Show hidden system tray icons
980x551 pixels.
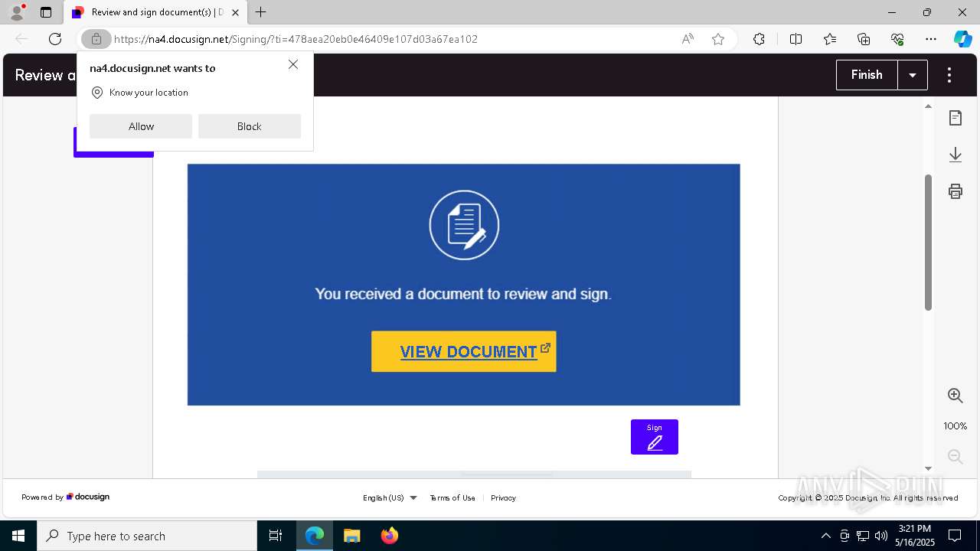[825, 536]
